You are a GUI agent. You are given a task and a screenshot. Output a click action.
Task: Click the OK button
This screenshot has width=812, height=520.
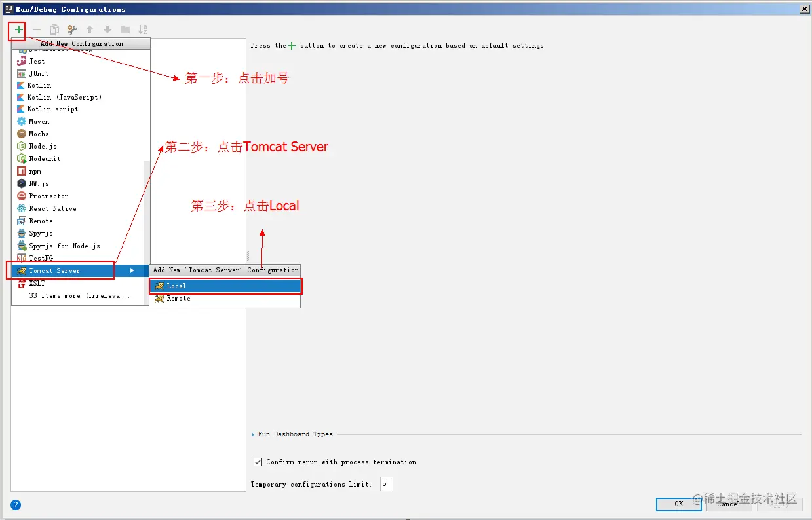(x=678, y=504)
